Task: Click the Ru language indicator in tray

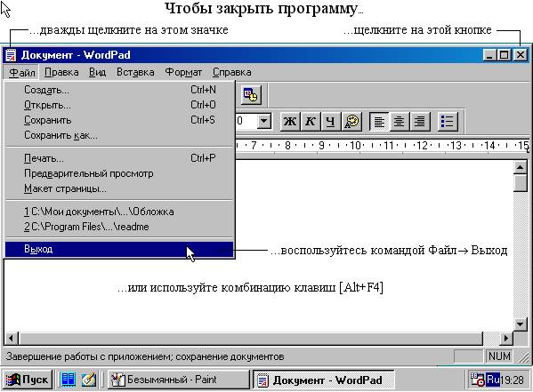Action: [493, 380]
